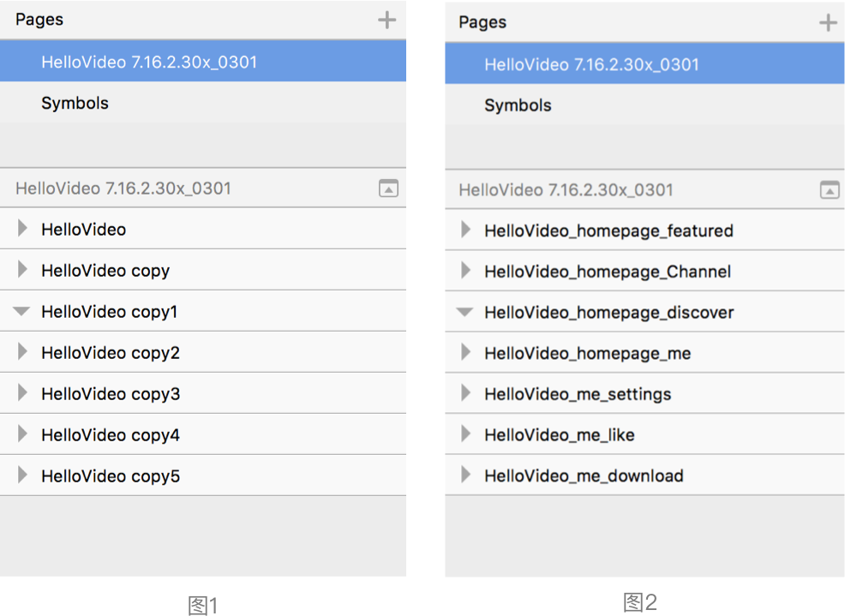Viewport: 845px width, 616px height.
Task: Expand HelloVideo_homepage_featured artboard
Action: coord(465,230)
